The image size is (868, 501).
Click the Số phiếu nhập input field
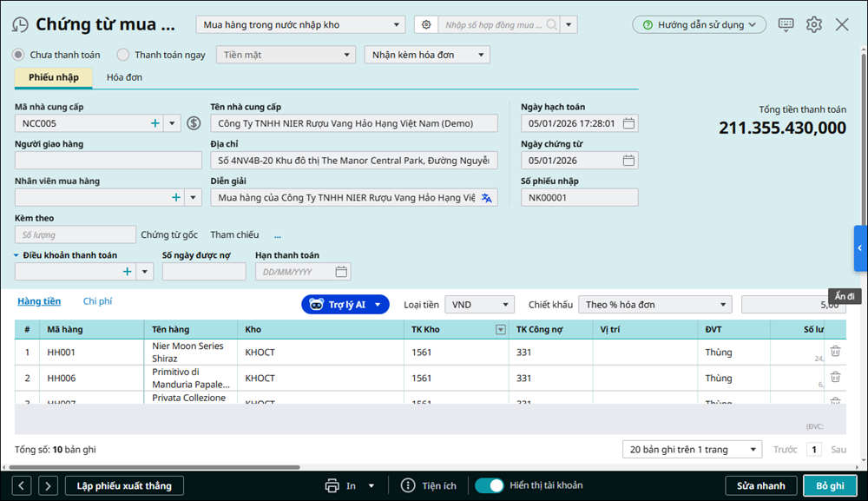[x=579, y=198]
